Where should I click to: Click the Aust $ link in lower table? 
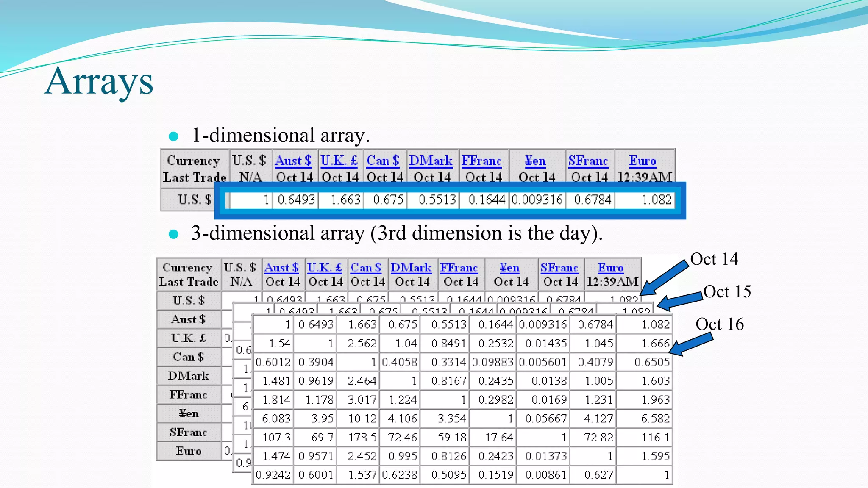281,268
